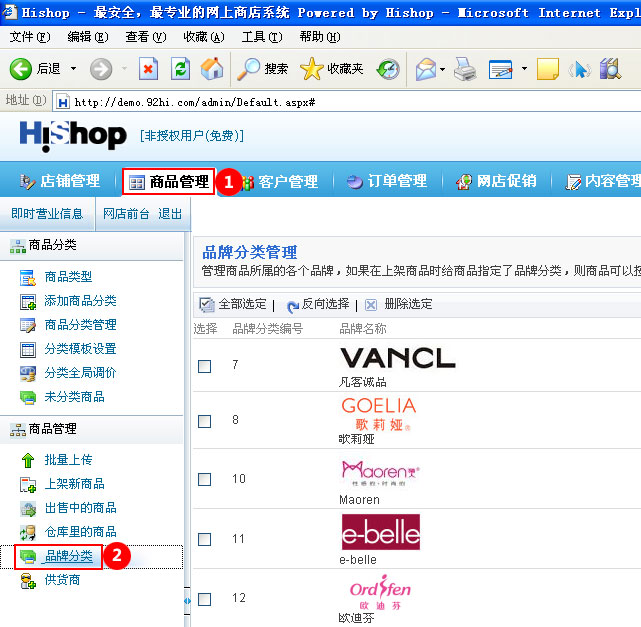
Task: Collapse the 商品管理 sidebar section header
Action: (x=92, y=429)
